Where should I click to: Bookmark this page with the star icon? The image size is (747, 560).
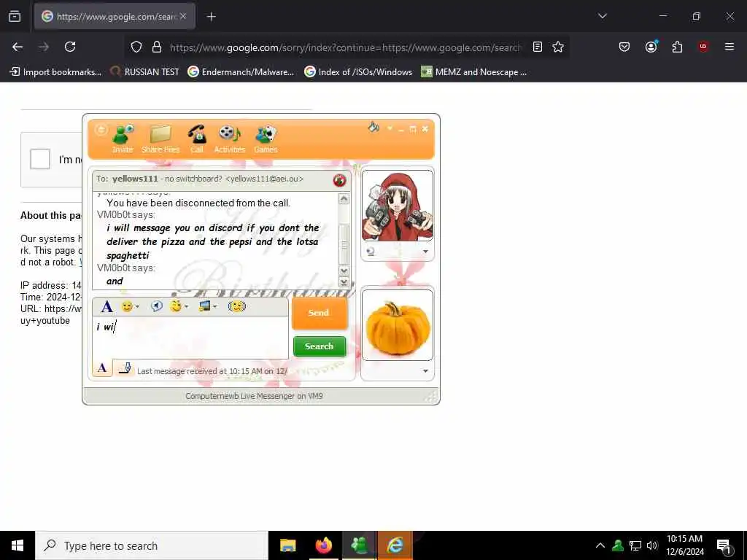click(558, 47)
